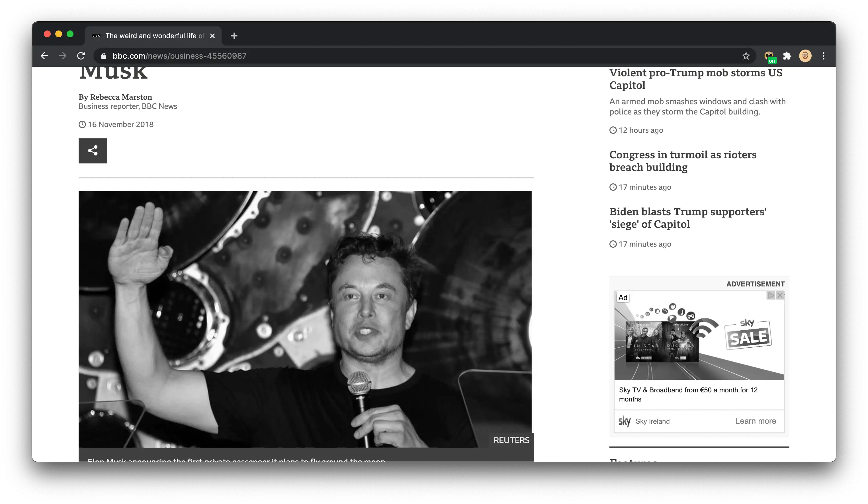Click the 'Sky Ireland' advertiser name
Image resolution: width=868 pixels, height=504 pixels.
pos(652,421)
